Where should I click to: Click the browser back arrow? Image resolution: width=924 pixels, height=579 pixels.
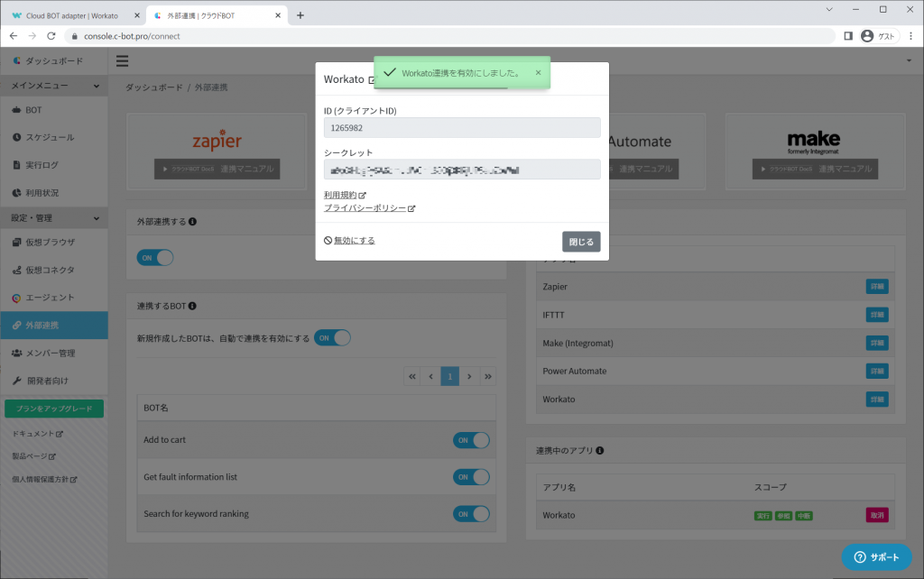(14, 36)
